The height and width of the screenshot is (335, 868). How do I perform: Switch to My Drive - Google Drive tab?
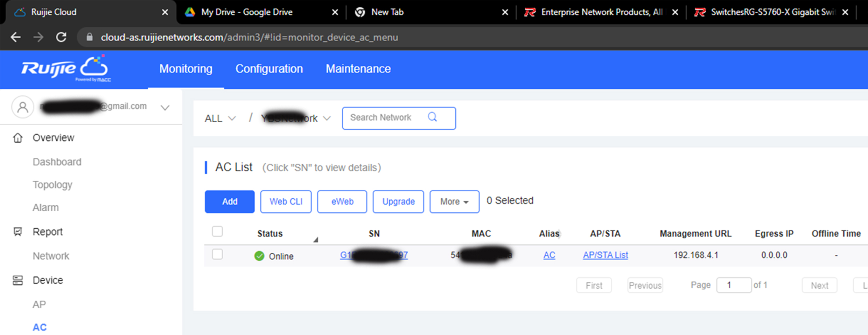pos(261,12)
